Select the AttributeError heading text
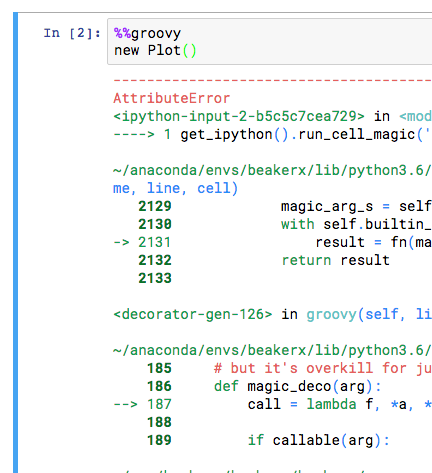 pyautogui.click(x=172, y=98)
